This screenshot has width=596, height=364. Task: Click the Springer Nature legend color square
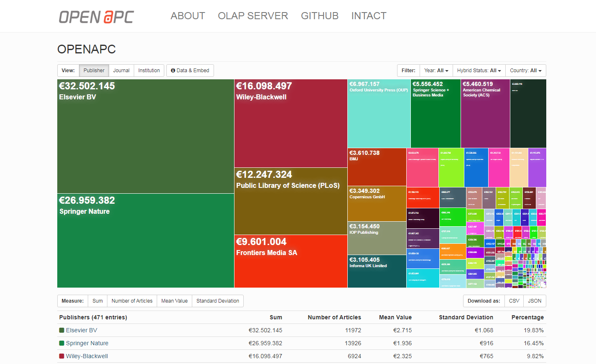pyautogui.click(x=62, y=343)
